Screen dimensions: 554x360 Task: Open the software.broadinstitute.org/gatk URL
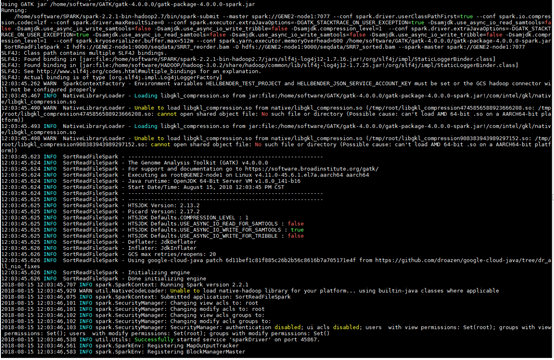point(311,169)
